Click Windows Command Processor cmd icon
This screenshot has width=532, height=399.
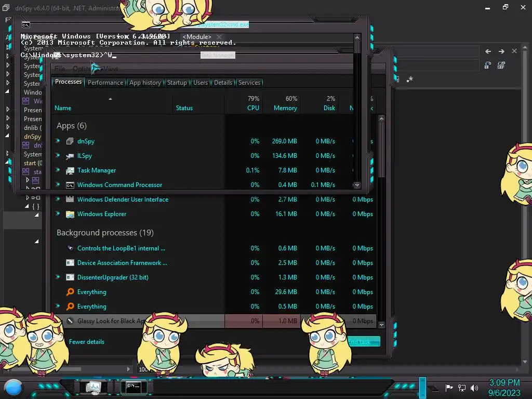70,185
